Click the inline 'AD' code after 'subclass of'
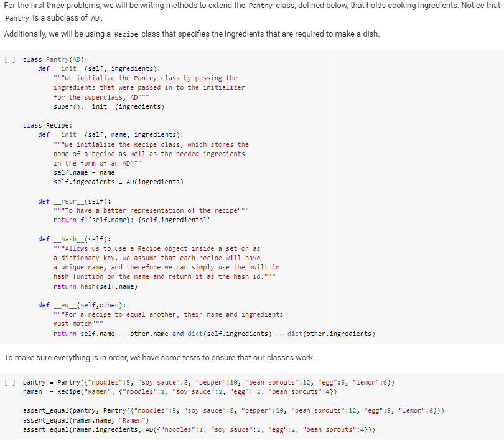 95,18
